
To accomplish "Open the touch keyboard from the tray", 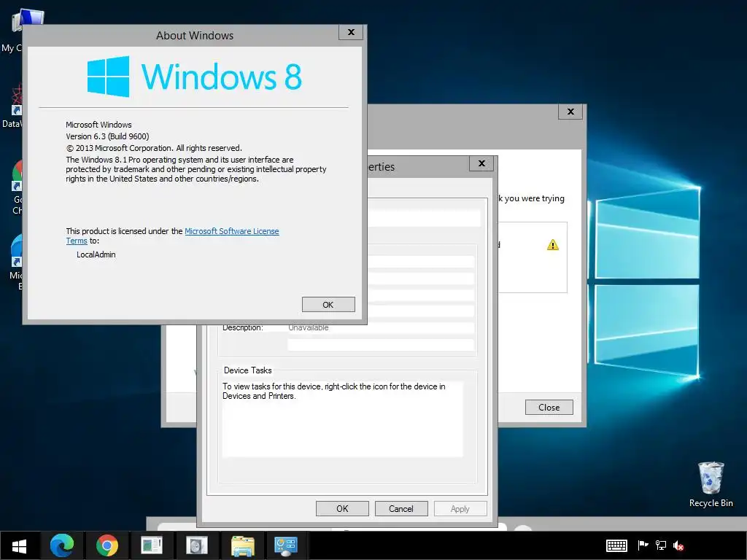I will [x=616, y=545].
